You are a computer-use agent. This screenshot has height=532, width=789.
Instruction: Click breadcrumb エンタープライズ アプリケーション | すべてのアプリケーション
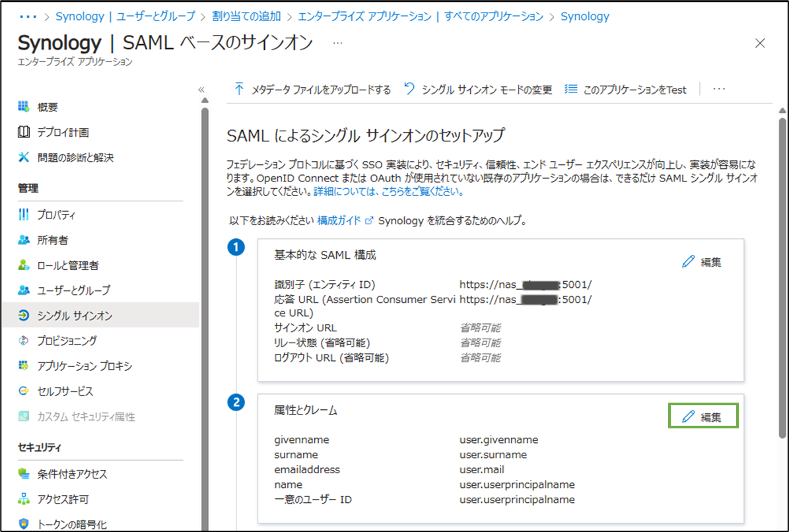(x=421, y=17)
